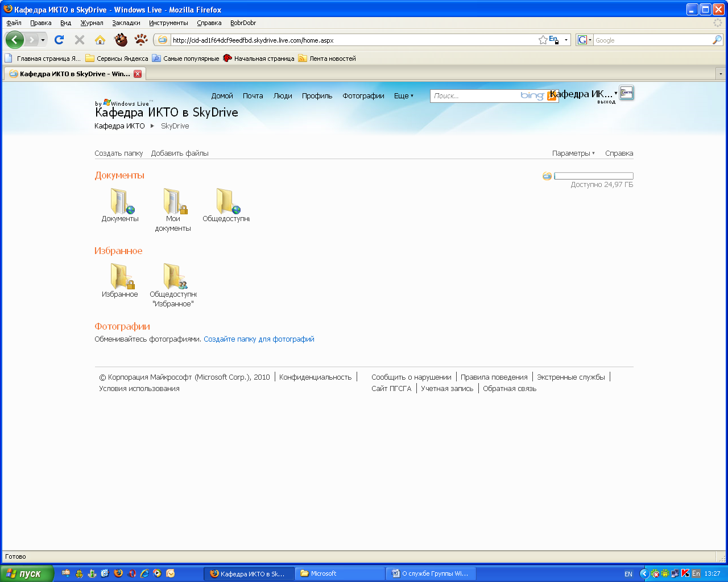The height and width of the screenshot is (582, 728).
Task: Click the storage usage bar
Action: click(x=594, y=176)
